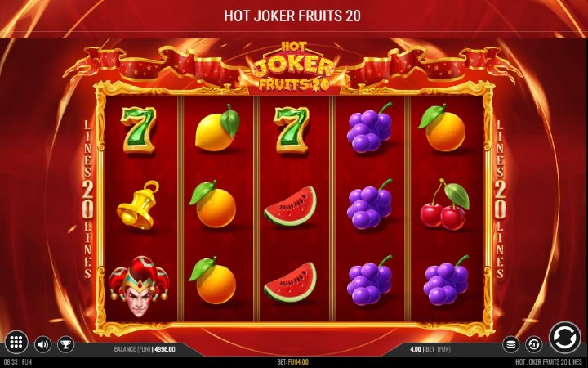Spin the reels
Screen dimensions: 588x368
point(565,337)
